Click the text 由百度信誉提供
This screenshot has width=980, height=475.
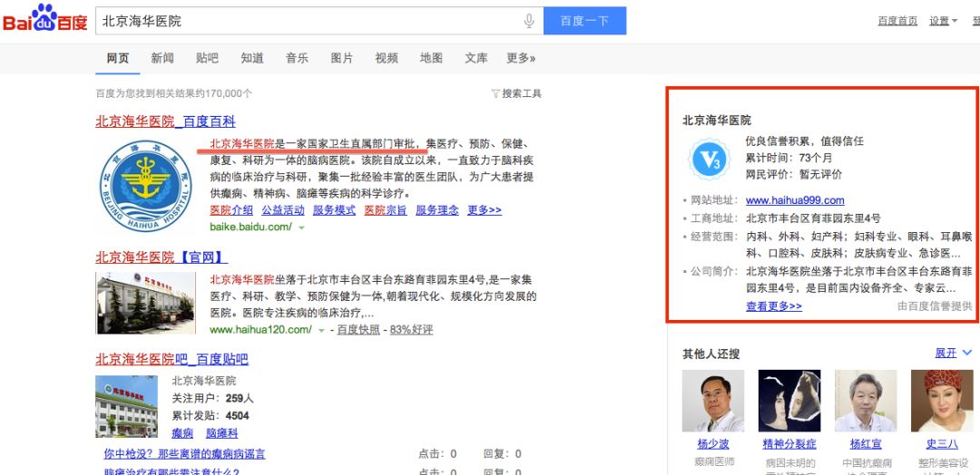coord(935,305)
